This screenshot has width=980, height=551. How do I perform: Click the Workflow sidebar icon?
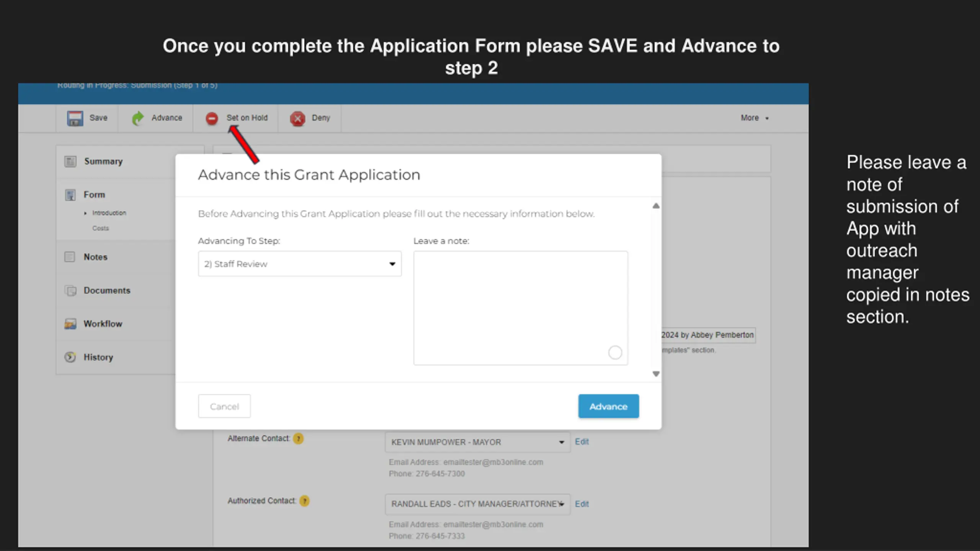coord(70,324)
